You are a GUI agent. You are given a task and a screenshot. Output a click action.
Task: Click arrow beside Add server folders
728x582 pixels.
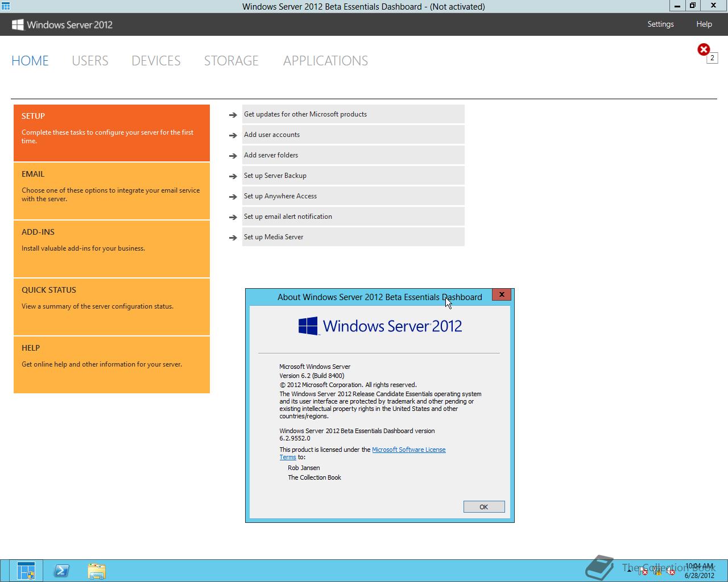point(233,156)
